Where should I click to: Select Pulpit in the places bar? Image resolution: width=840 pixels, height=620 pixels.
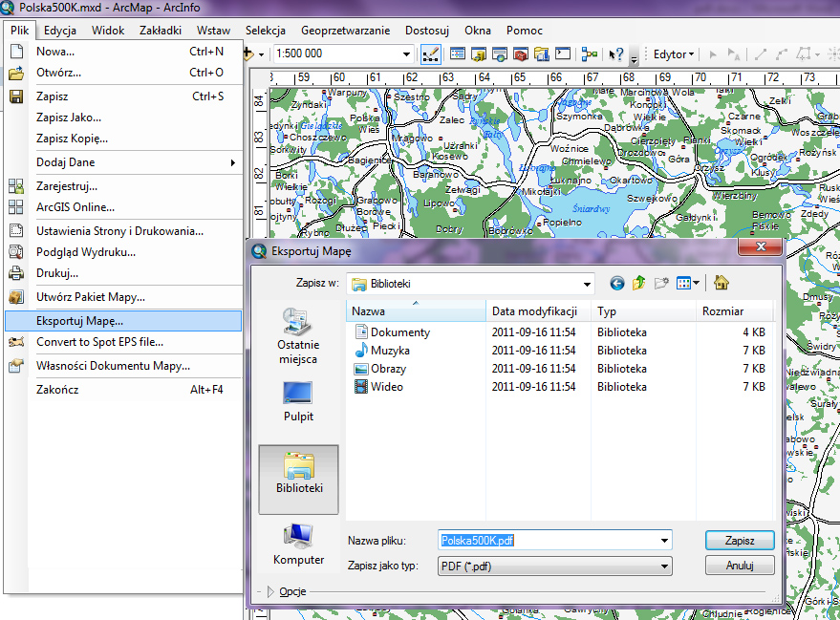tap(298, 401)
